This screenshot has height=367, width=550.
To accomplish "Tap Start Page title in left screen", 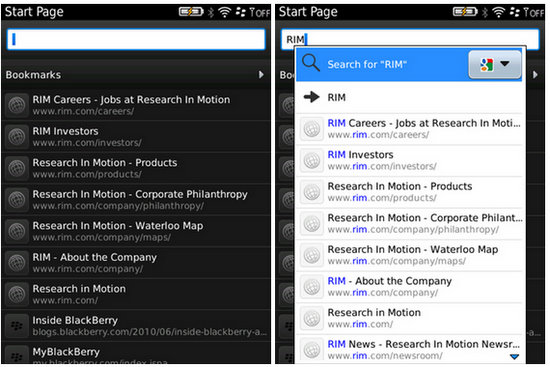I will coord(34,12).
